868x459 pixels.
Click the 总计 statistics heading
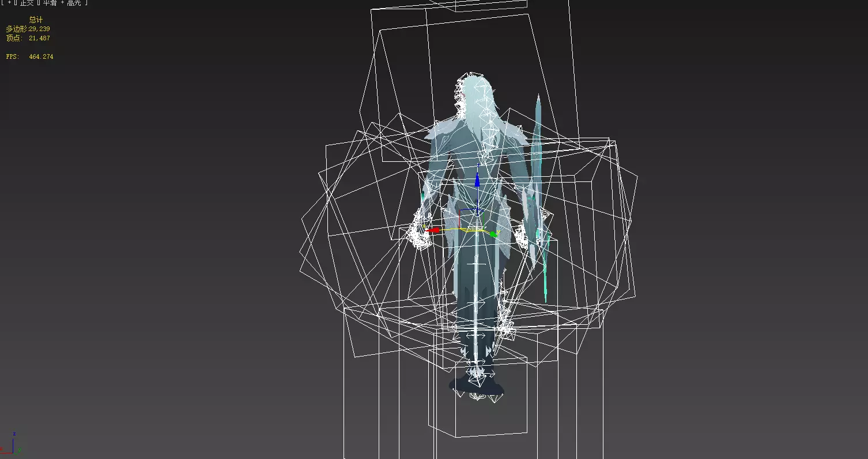pyautogui.click(x=36, y=20)
